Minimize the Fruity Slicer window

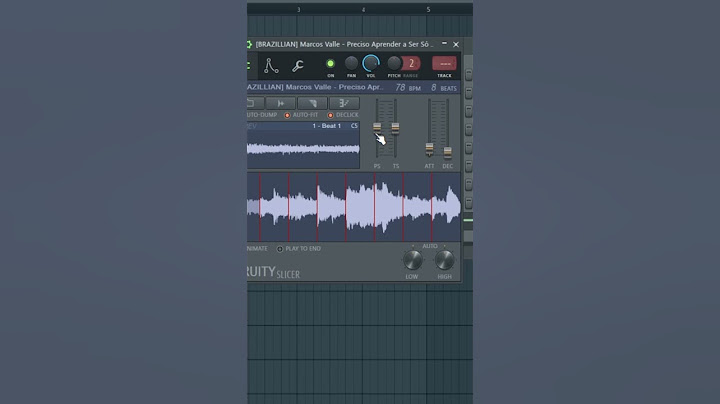pos(444,44)
